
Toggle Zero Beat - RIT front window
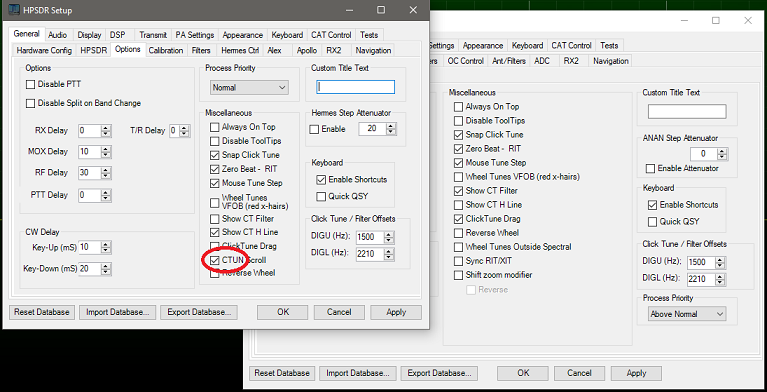coord(214,169)
